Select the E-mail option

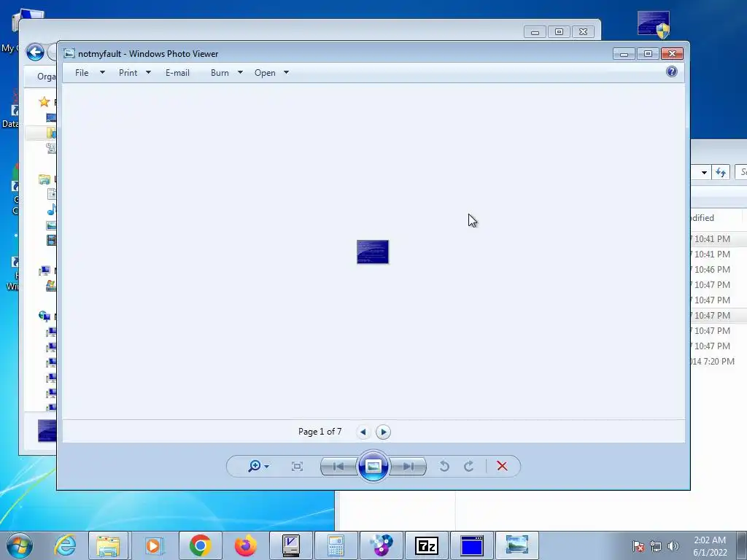click(x=177, y=73)
